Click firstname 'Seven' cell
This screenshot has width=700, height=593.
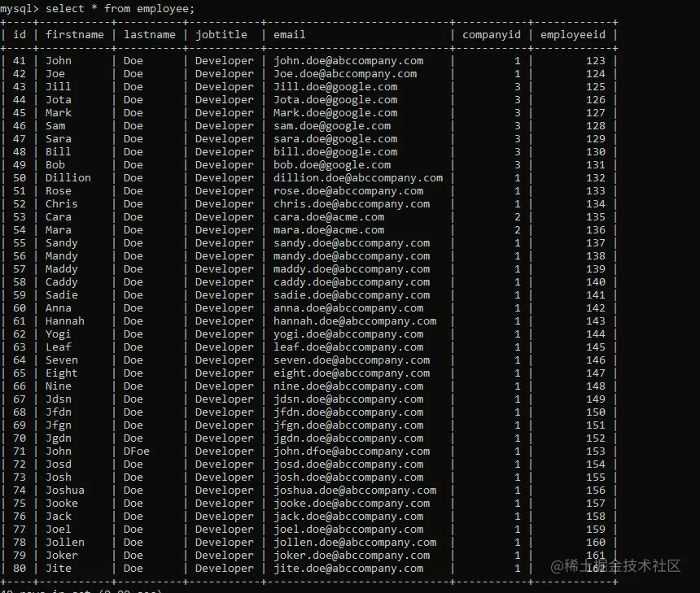pyautogui.click(x=62, y=360)
